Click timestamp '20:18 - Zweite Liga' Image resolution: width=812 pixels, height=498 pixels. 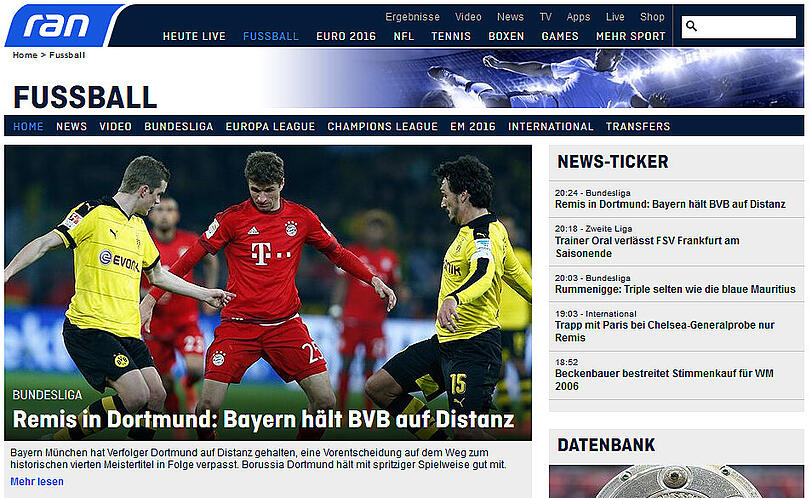[593, 228]
